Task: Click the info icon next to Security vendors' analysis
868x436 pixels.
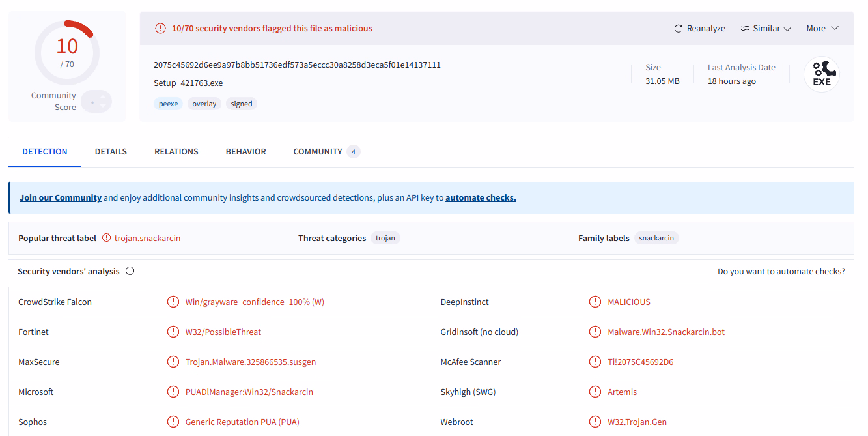Action: pos(130,271)
